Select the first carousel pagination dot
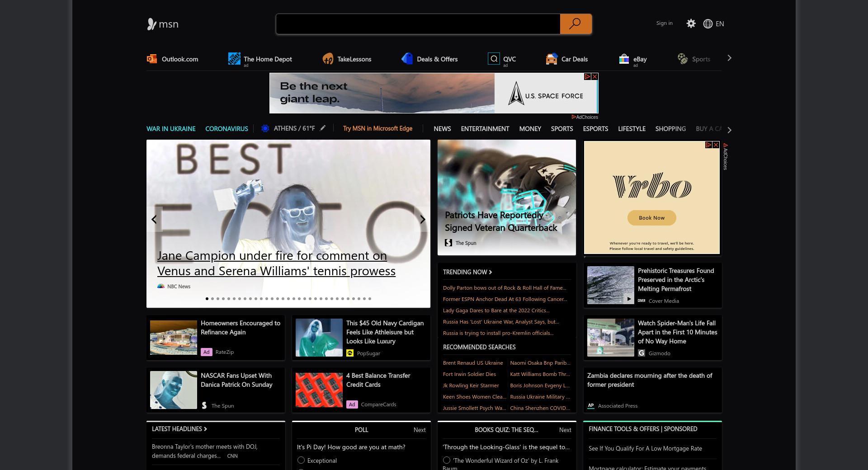Screen dimensions: 868x470 (207, 298)
